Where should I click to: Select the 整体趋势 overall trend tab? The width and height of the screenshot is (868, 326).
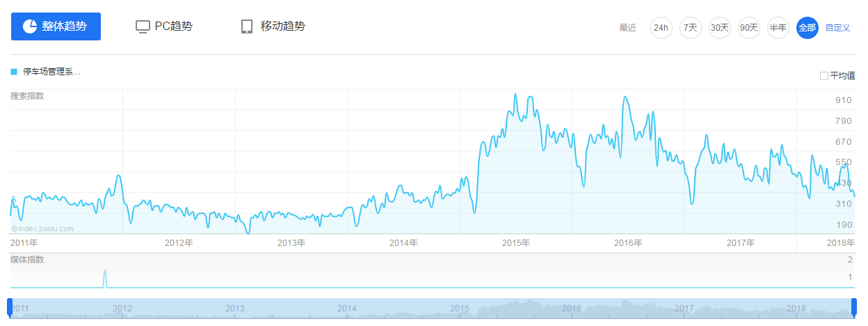click(56, 26)
